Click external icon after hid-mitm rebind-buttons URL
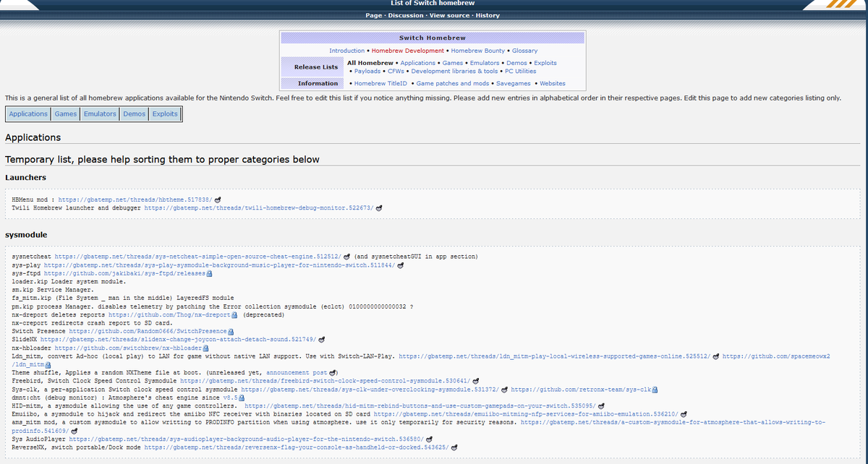 point(600,405)
